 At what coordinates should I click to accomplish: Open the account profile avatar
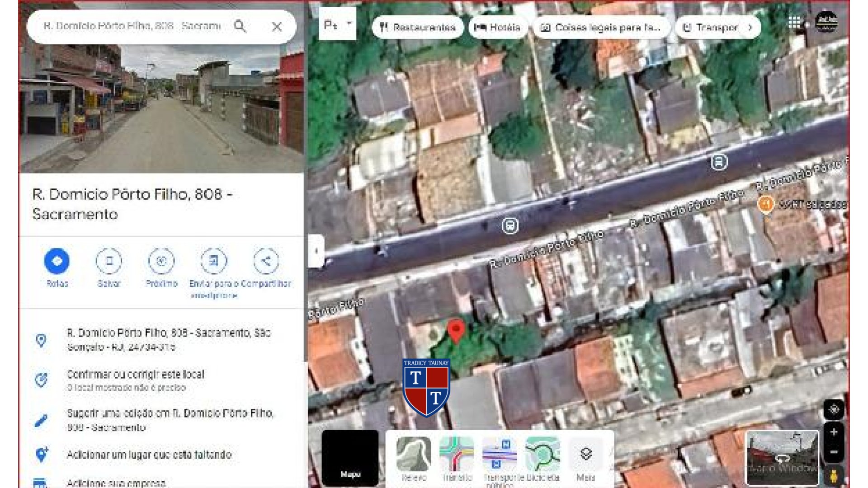[x=826, y=22]
